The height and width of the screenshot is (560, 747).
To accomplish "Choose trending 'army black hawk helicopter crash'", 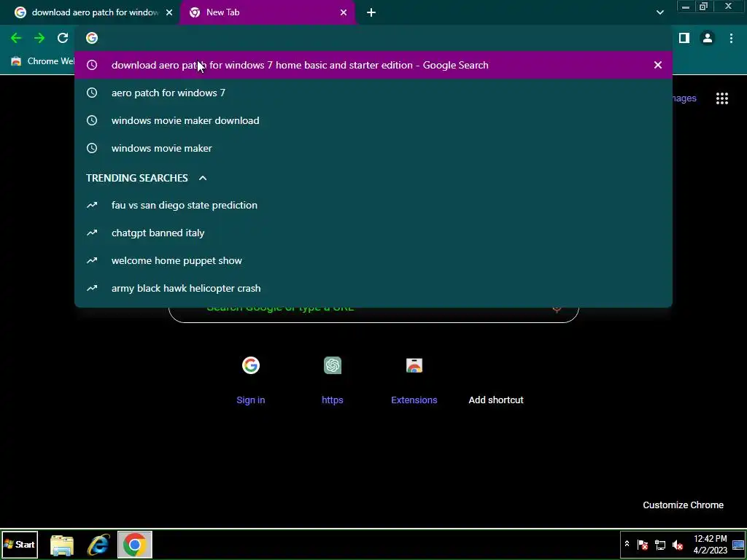I will (x=373, y=288).
